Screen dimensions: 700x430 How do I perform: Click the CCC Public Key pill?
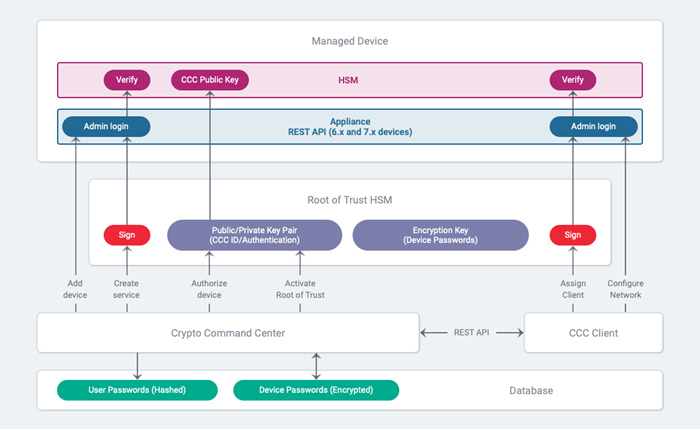(x=210, y=78)
